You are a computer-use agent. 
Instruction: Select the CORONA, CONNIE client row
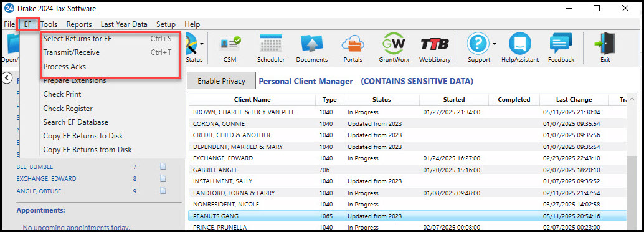[x=407, y=123]
